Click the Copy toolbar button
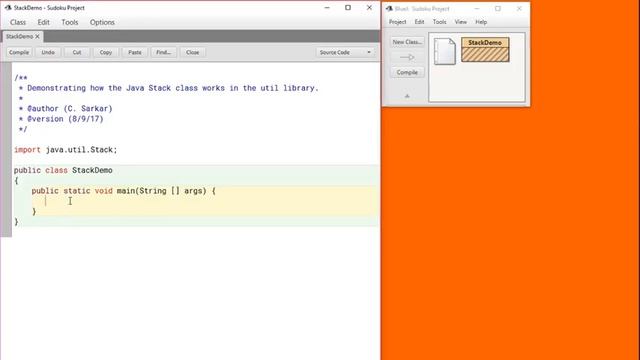 [106, 52]
